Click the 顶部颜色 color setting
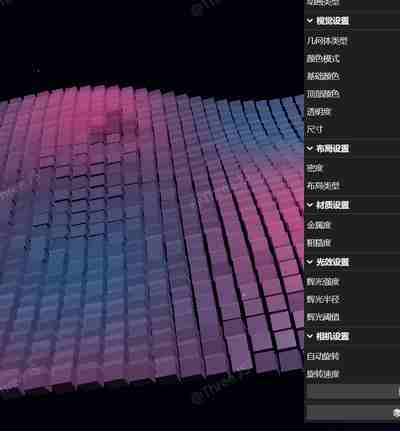The image size is (400, 431). pos(352,94)
